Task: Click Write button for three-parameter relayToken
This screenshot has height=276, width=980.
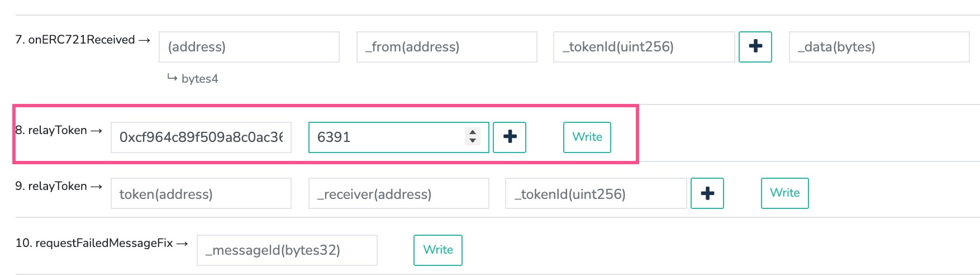Action: pos(785,193)
